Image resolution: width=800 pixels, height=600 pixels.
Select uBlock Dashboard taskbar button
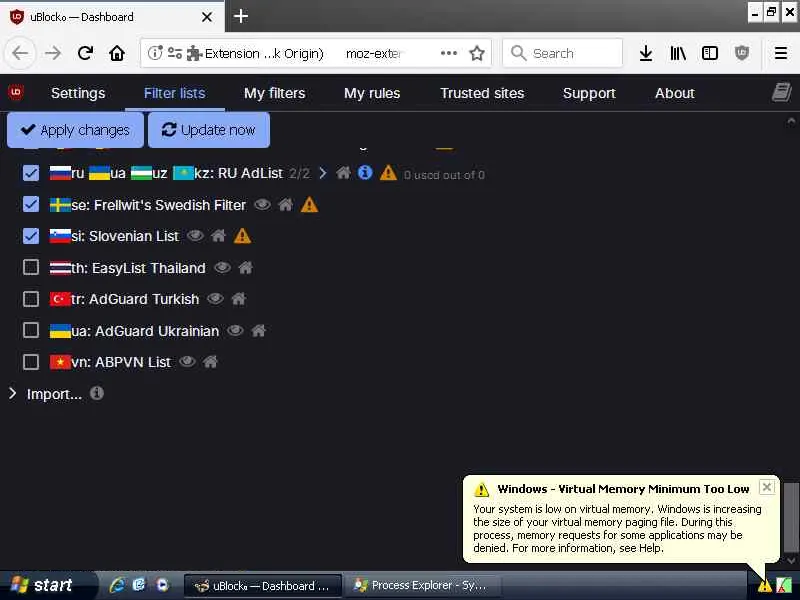click(x=263, y=585)
